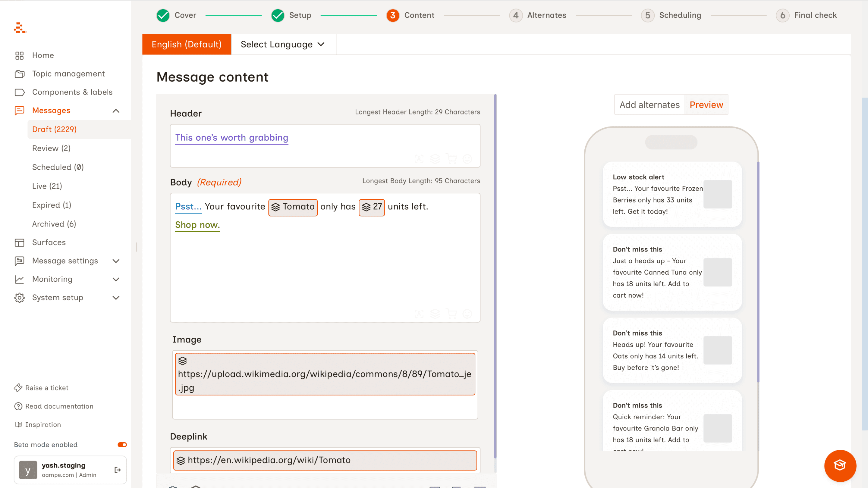Viewport: 868px width, 488px height.
Task: Go to the Review (2) messages list
Action: tap(51, 148)
